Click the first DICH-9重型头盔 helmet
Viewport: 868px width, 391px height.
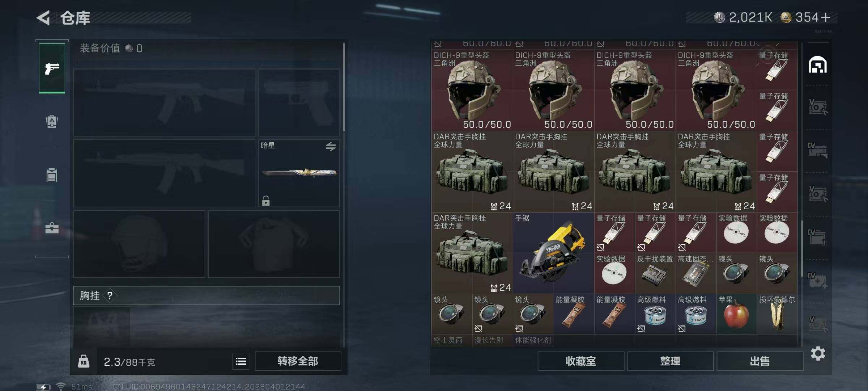coord(472,90)
